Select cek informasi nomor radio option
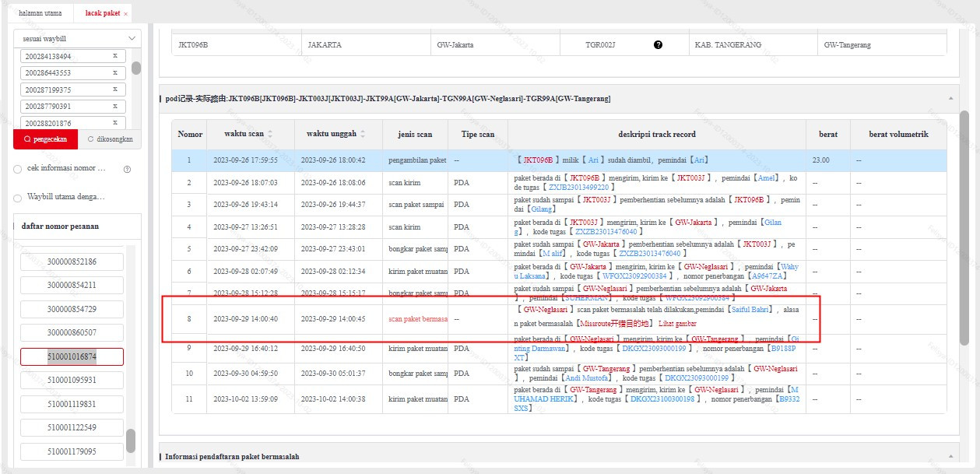Image resolution: width=980 pixels, height=474 pixels. point(18,169)
